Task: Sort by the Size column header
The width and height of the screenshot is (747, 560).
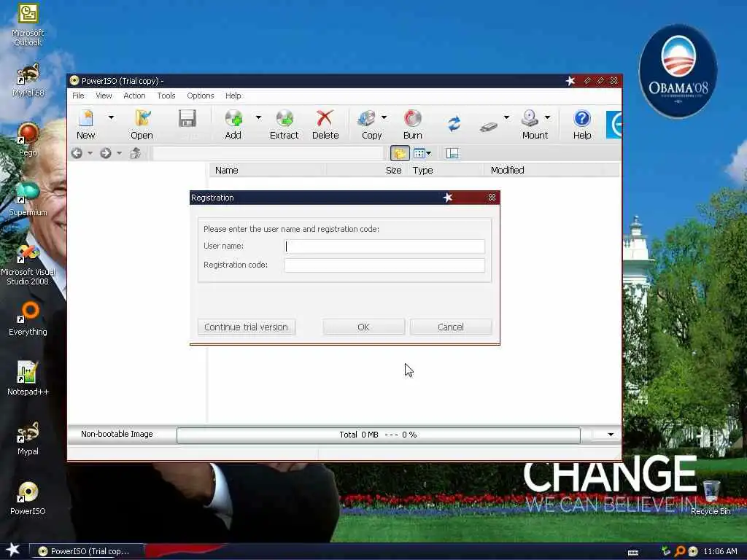Action: pyautogui.click(x=366, y=171)
